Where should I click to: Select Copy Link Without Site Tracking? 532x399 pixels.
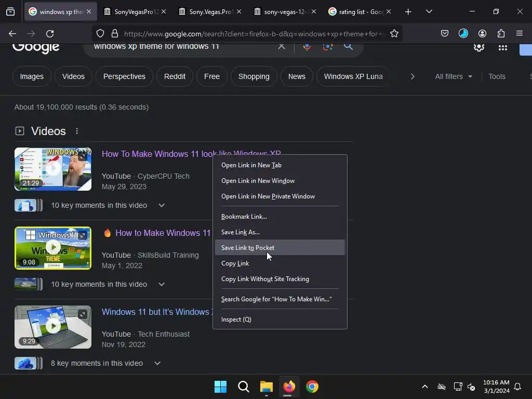[280, 279]
